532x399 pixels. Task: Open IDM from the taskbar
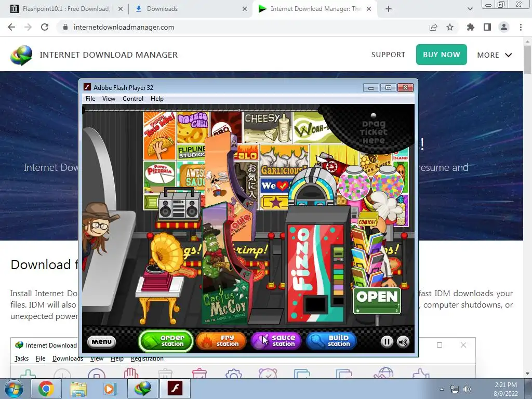tap(142, 389)
